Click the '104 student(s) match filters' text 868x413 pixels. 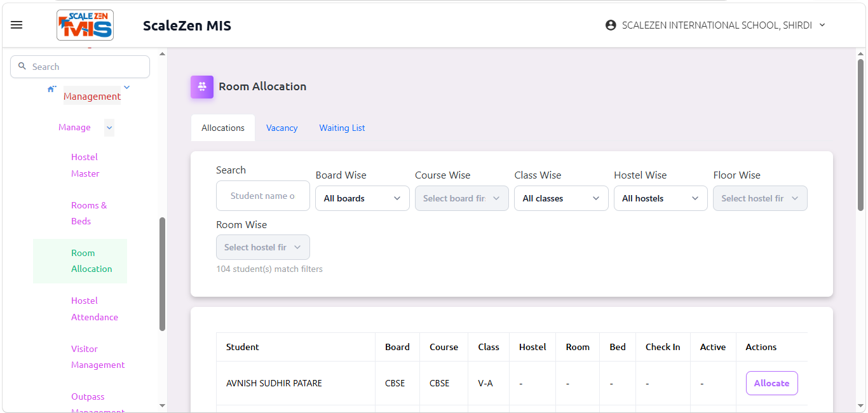[269, 269]
